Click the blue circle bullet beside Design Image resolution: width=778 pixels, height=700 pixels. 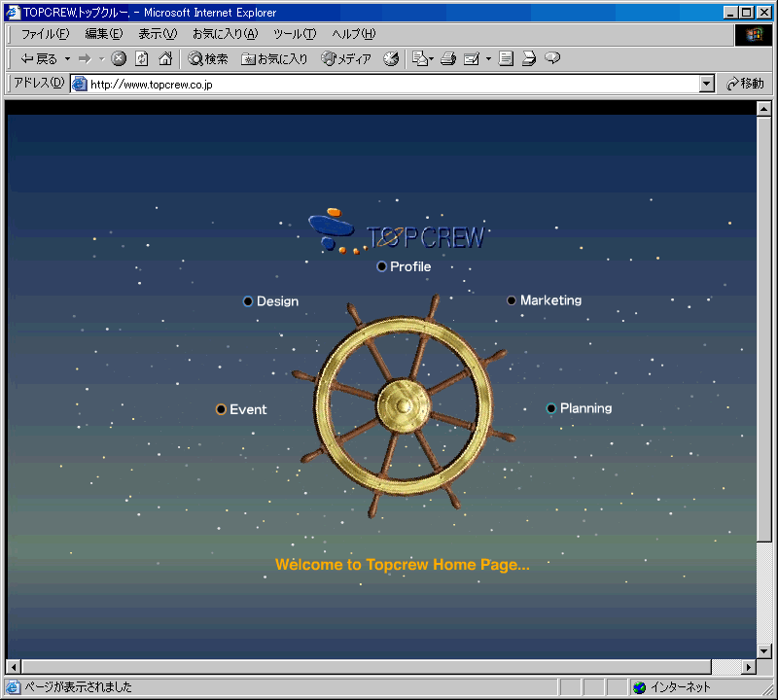(248, 301)
